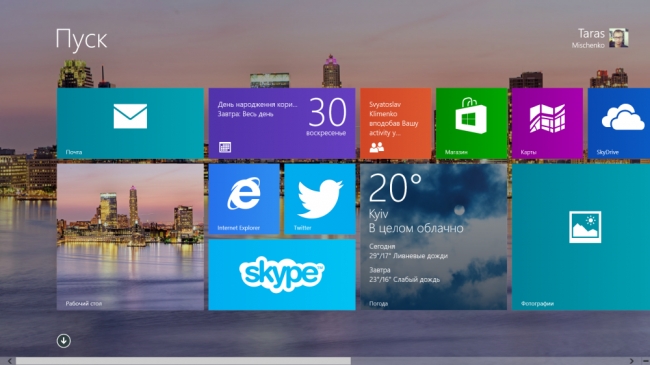Open the Почта mail tile
This screenshot has width=650, height=365.
pos(130,123)
